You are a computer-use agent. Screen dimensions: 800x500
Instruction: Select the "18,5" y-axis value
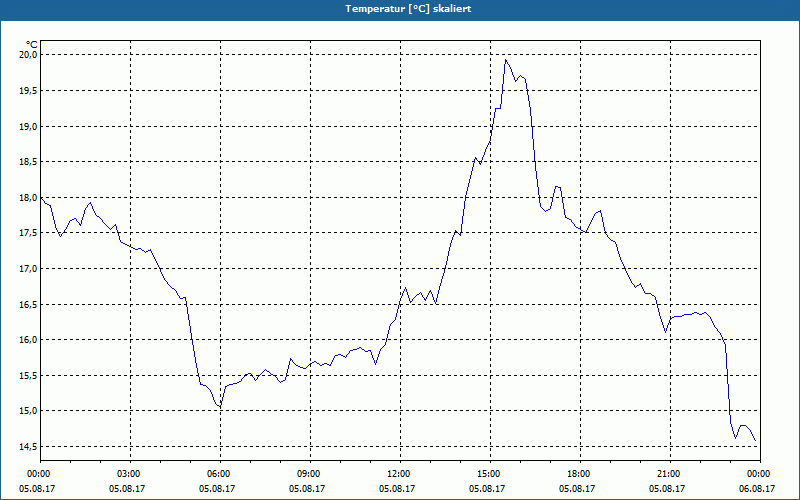[x=29, y=162]
